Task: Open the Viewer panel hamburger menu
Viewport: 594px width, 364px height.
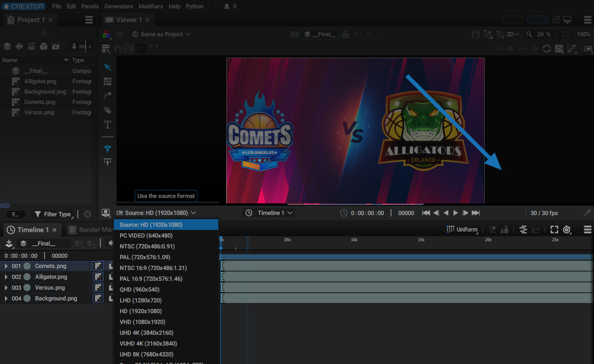Action: (x=587, y=20)
